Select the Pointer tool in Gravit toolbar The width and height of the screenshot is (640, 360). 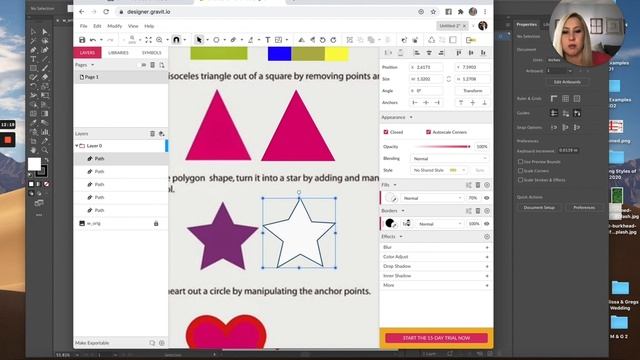(x=199, y=40)
